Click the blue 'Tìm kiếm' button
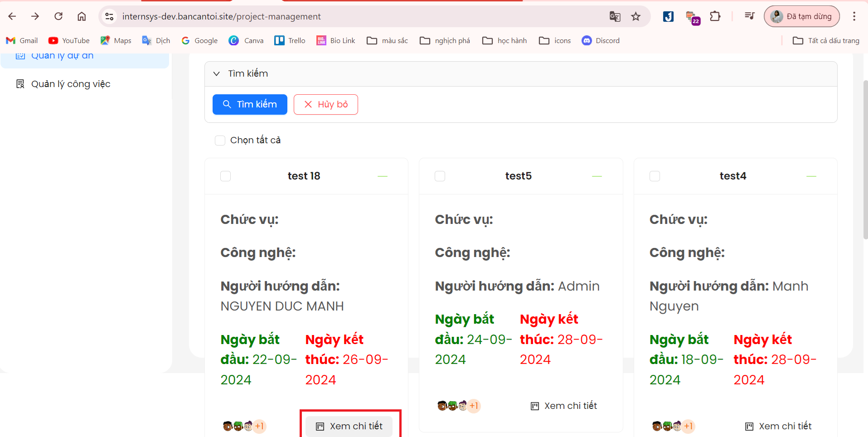The height and width of the screenshot is (437, 868). (250, 104)
